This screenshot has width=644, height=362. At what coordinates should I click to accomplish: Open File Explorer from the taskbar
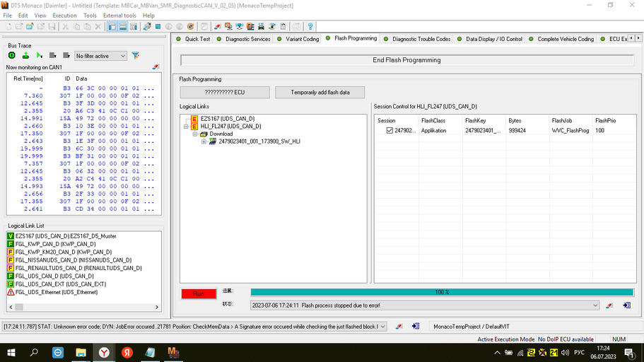click(x=81, y=353)
